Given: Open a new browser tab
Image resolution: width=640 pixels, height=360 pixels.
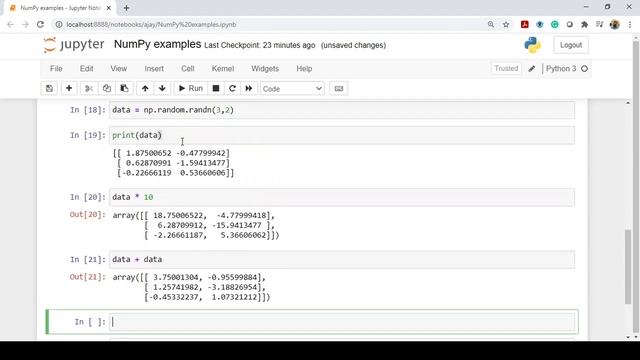Looking at the screenshot, I should 127,8.
